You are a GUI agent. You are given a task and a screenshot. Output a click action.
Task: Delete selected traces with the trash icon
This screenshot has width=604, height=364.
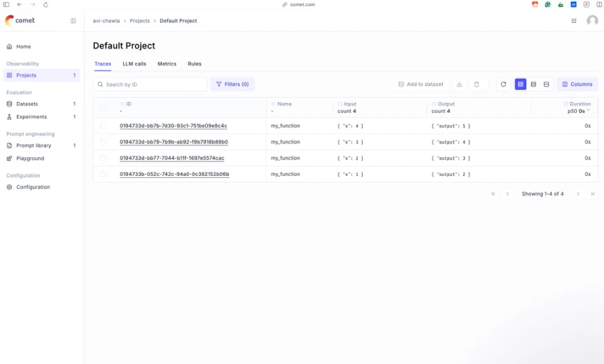tap(477, 85)
